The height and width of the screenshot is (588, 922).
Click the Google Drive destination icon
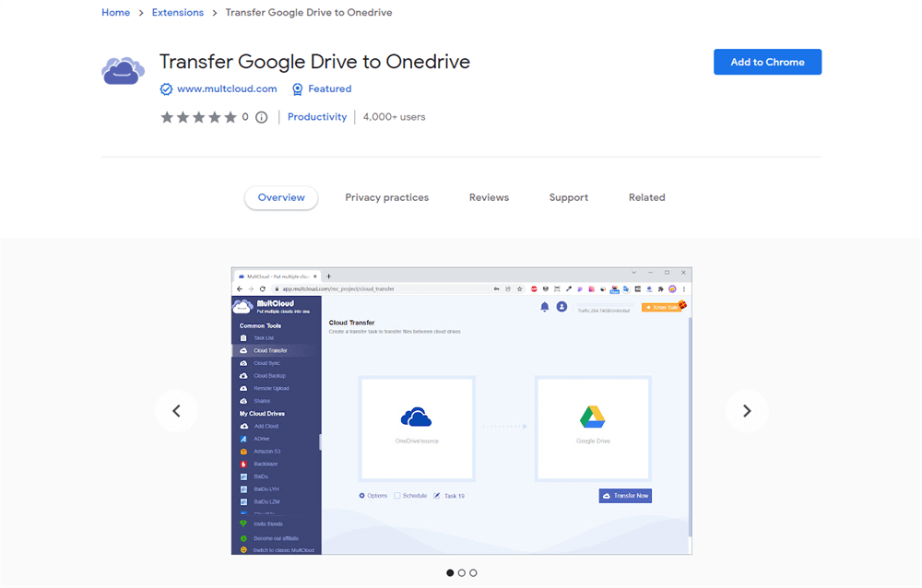tap(593, 417)
